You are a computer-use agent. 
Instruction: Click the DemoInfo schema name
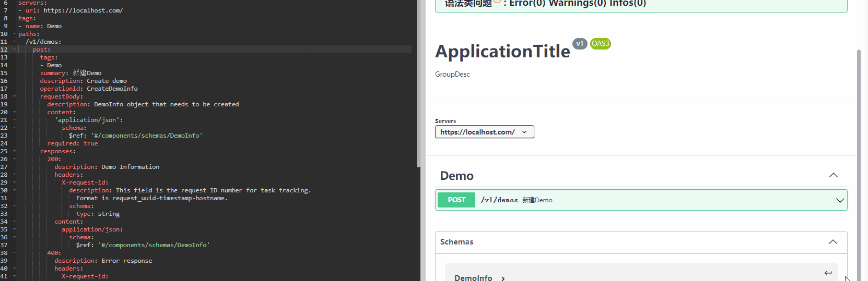pyautogui.click(x=473, y=278)
